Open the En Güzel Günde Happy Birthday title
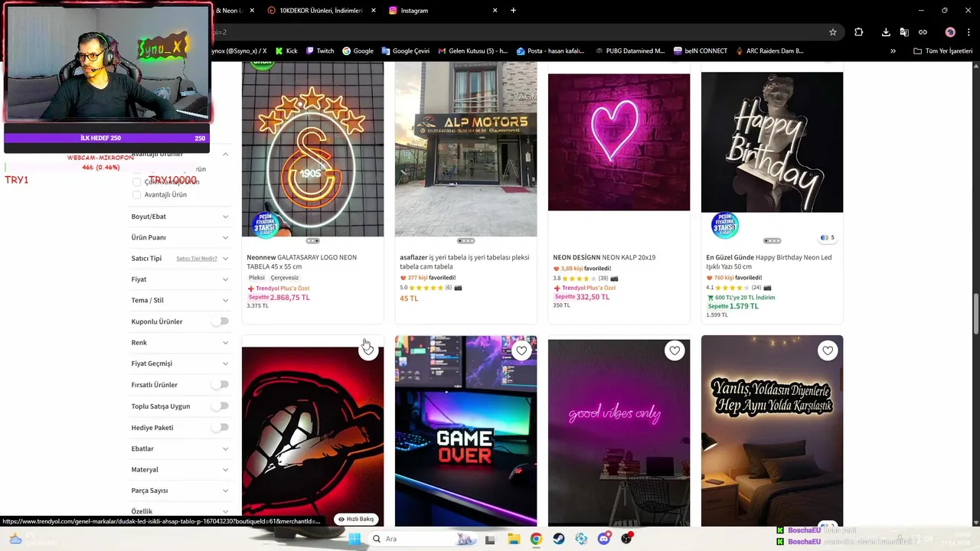 [769, 262]
